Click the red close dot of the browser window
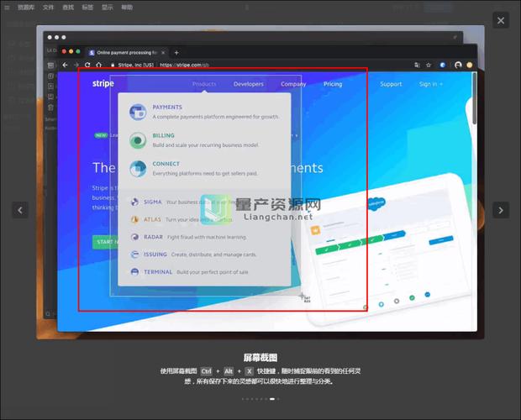Screen dimensions: 521x420 (x=64, y=51)
